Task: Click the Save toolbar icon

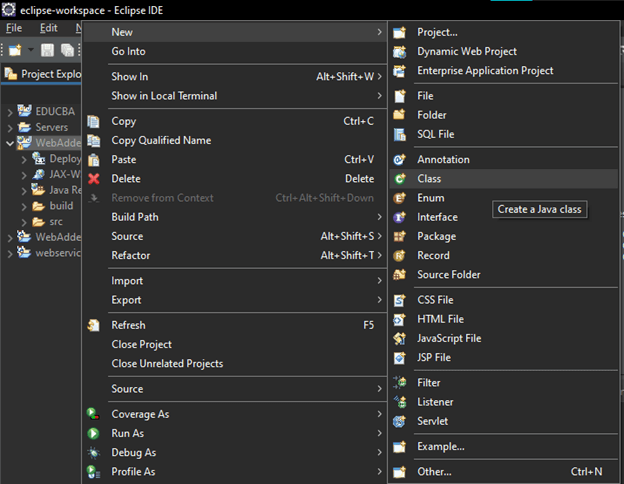Action: pos(47,50)
